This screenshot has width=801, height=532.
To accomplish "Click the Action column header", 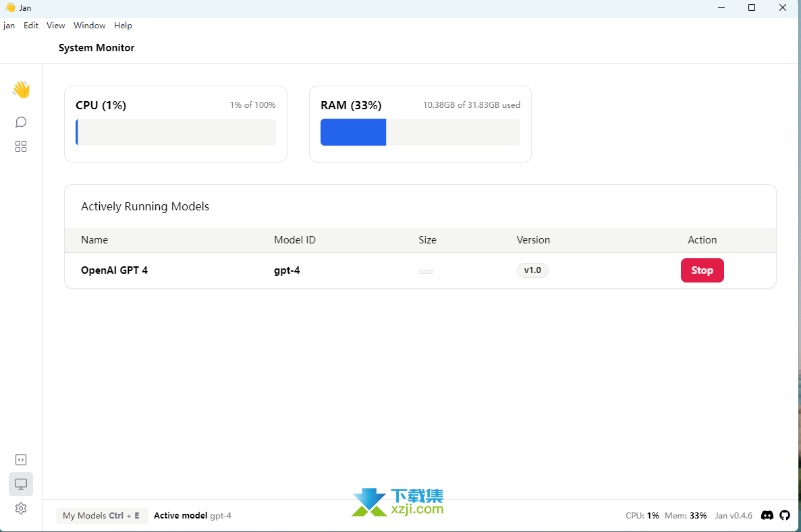I will (702, 240).
